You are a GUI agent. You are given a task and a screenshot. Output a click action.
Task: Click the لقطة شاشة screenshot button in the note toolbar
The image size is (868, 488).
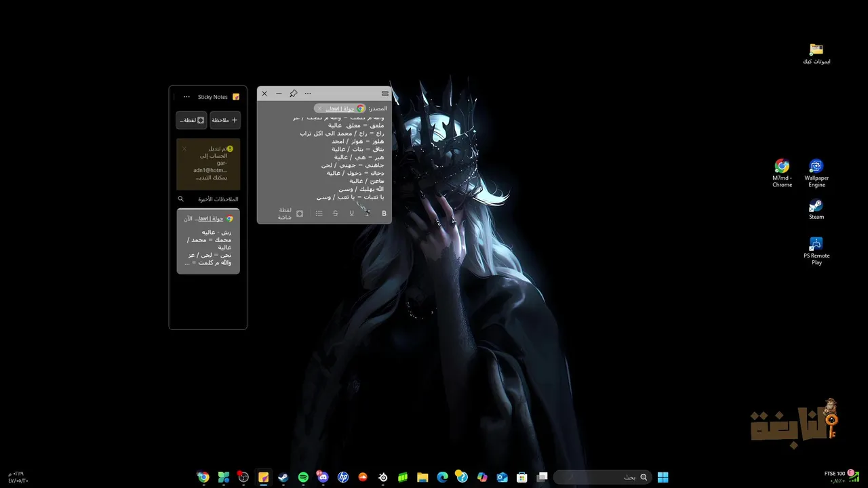click(x=291, y=213)
